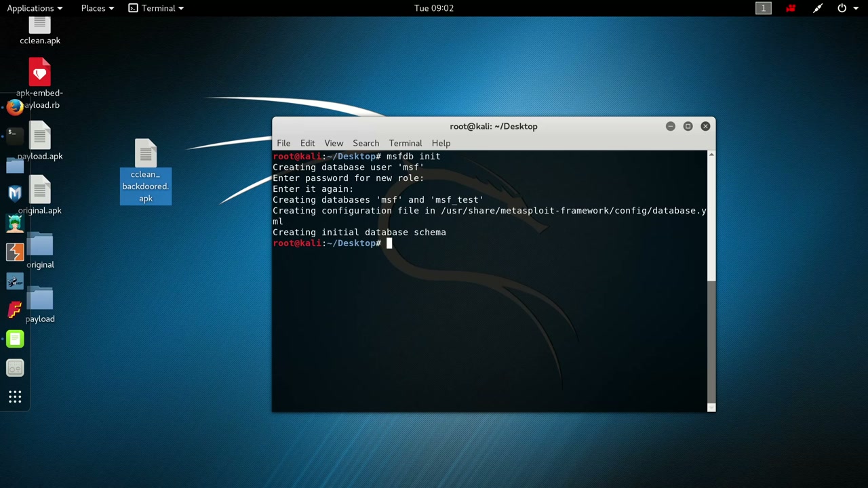
Task: Select cclean_backdoored.apk desktop file
Action: tap(146, 171)
